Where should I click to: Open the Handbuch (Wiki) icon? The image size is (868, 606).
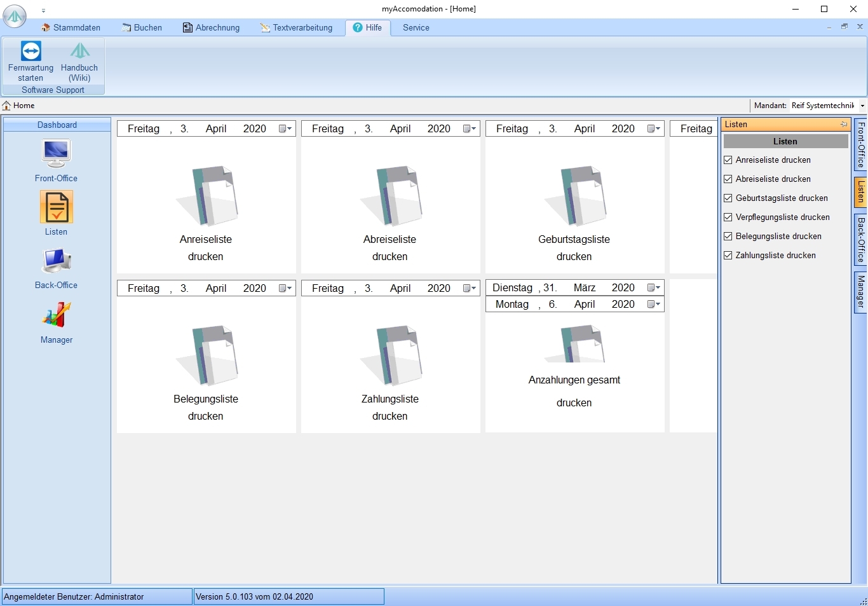coord(79,52)
